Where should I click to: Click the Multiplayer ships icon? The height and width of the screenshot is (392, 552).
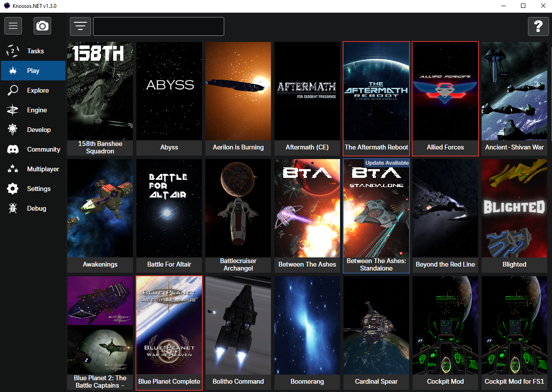pos(13,169)
